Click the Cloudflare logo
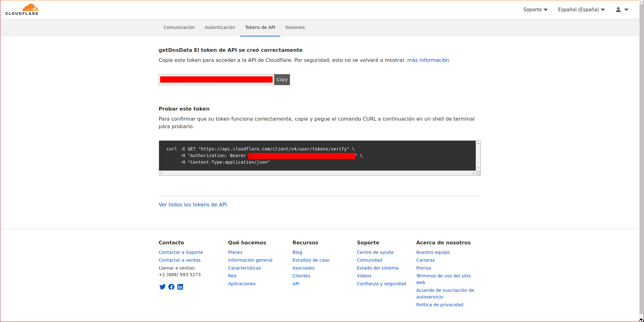Image resolution: width=644 pixels, height=322 pixels. [x=22, y=9]
